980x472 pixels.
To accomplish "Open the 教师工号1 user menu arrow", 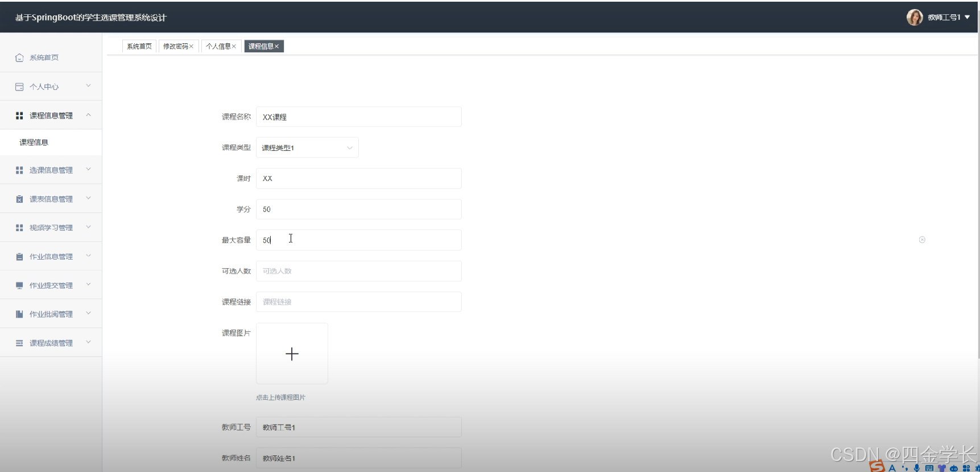I will pyautogui.click(x=967, y=17).
